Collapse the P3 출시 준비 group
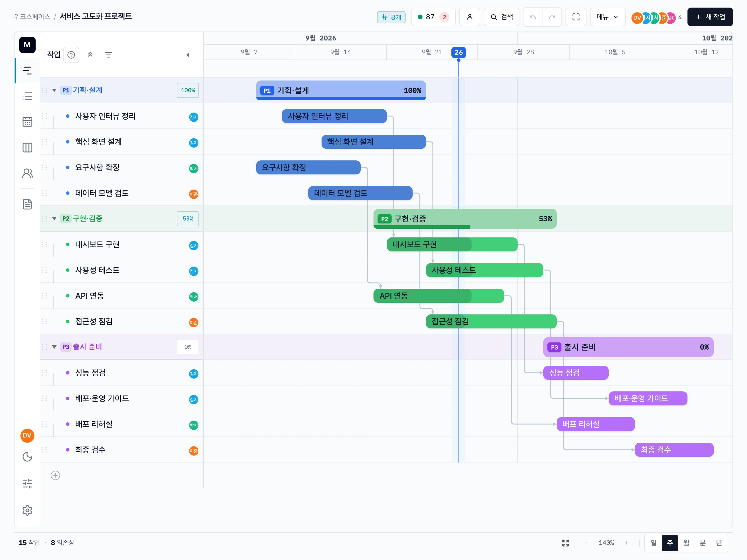The height and width of the screenshot is (560, 747). coord(54,347)
